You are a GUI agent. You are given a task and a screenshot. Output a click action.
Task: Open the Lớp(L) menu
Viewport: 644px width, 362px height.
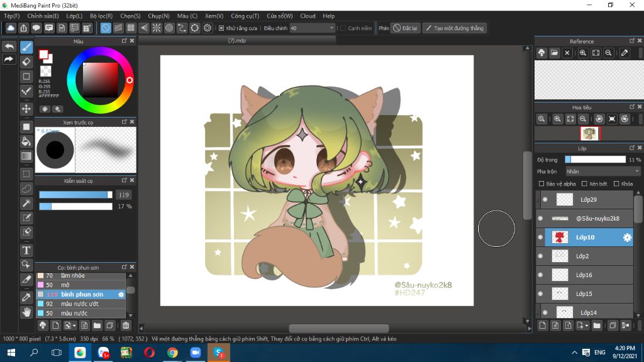[74, 16]
